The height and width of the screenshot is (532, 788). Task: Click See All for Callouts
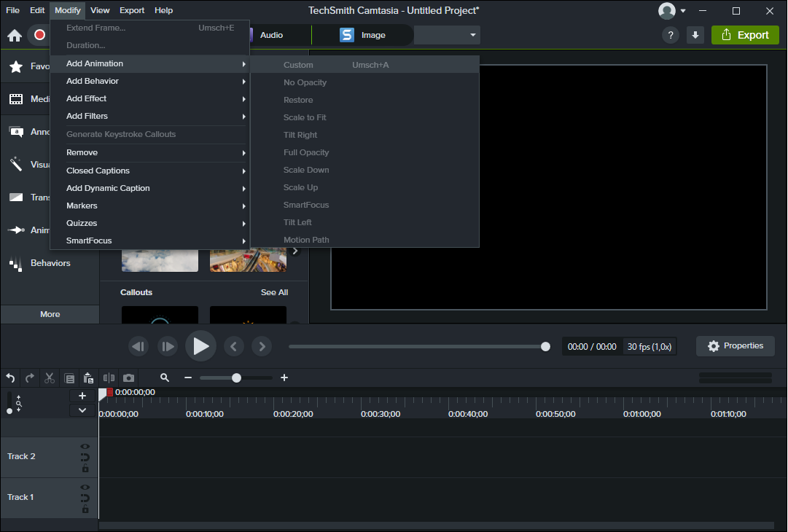274,292
